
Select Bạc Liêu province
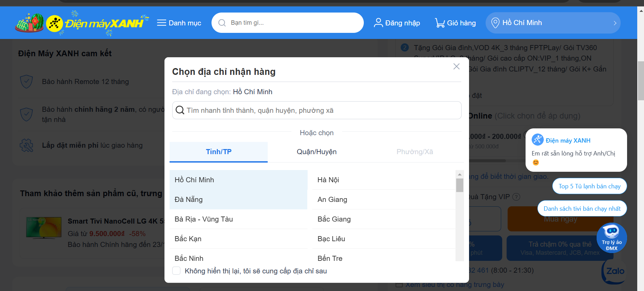(384, 239)
